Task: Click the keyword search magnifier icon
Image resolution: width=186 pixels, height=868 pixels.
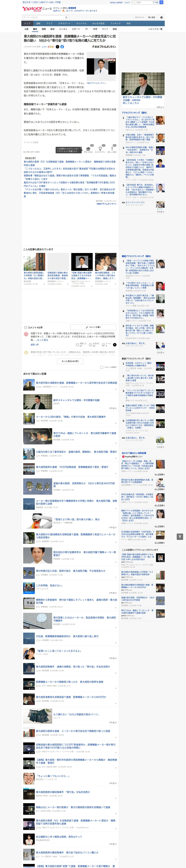Action: click(x=66, y=18)
